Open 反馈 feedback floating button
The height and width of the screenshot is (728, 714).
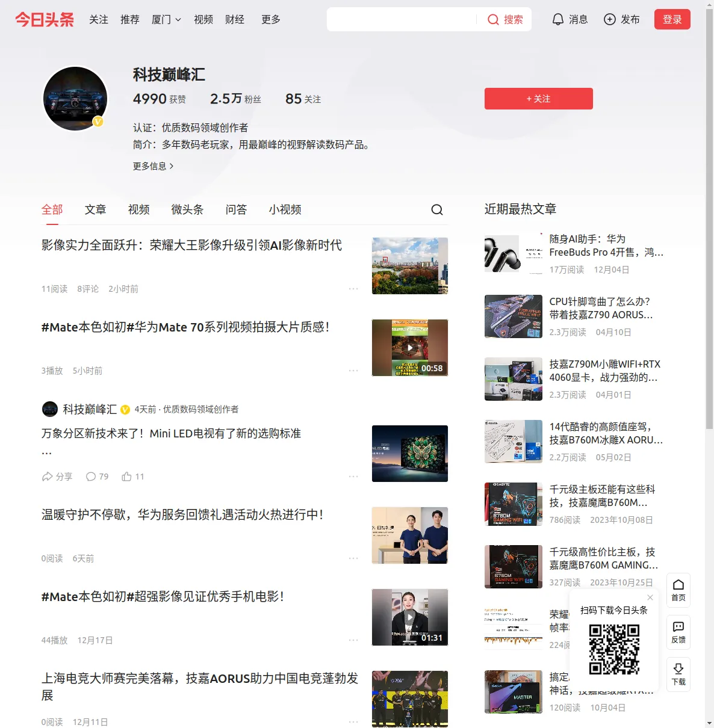click(678, 632)
